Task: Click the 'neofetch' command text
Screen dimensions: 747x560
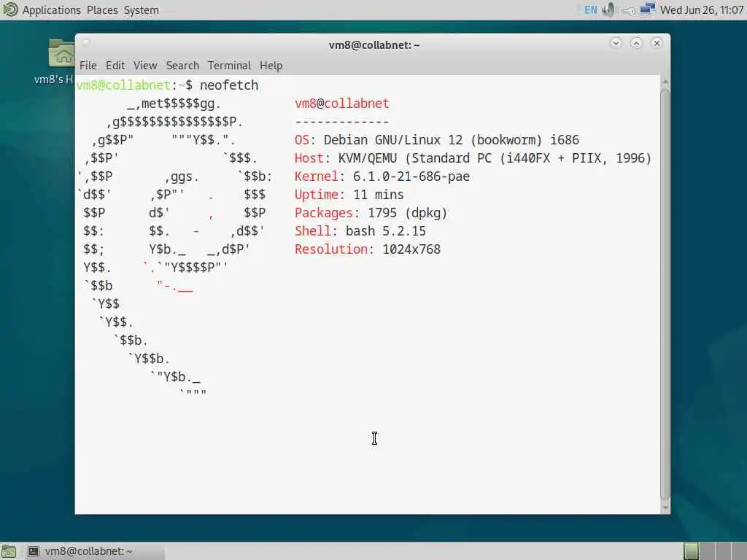Action: [229, 85]
